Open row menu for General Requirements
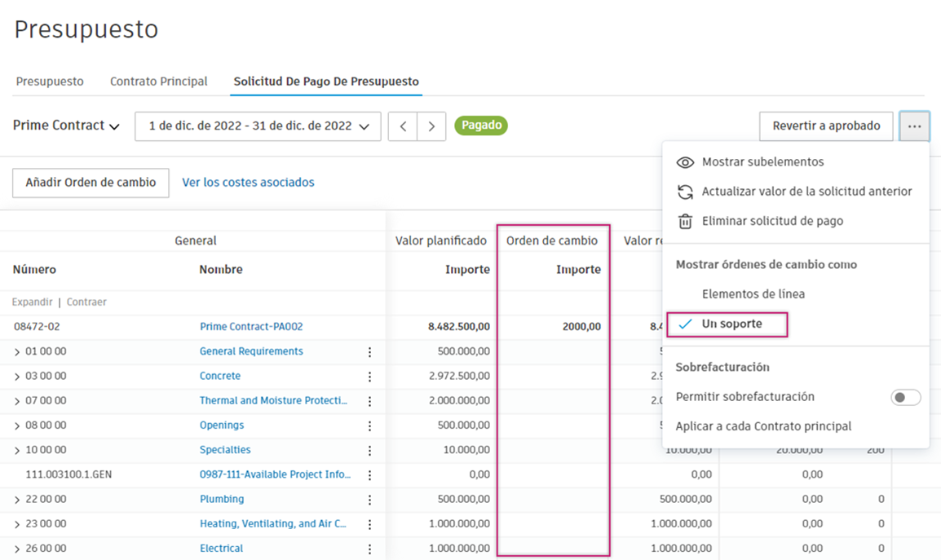941x560 pixels. (369, 351)
